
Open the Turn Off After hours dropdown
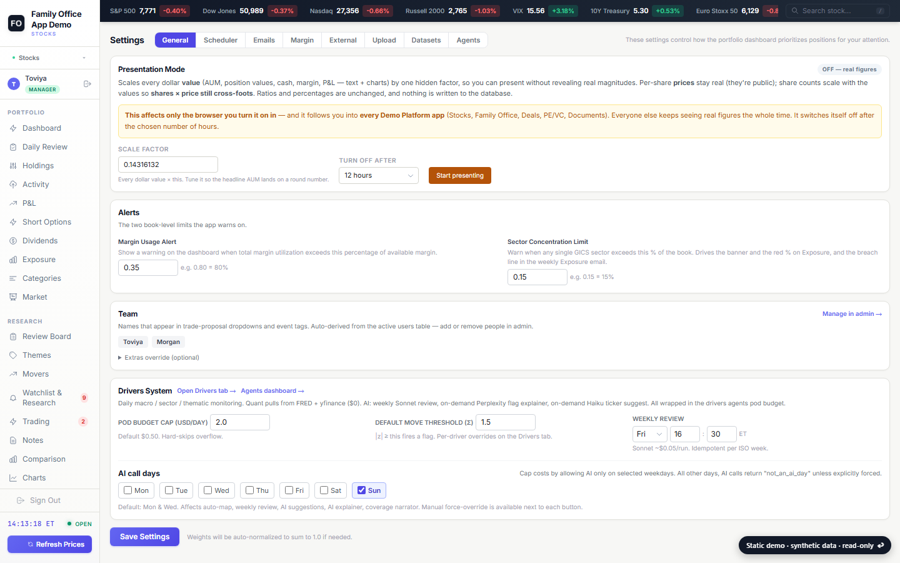pyautogui.click(x=378, y=176)
